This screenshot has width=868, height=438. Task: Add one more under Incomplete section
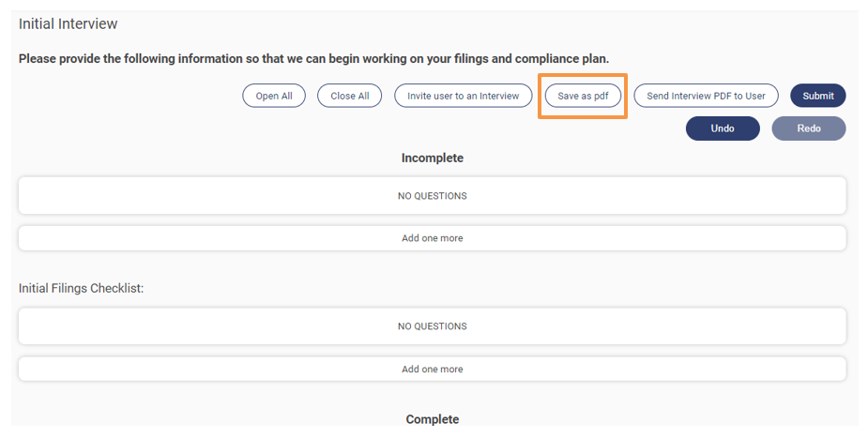pos(432,238)
